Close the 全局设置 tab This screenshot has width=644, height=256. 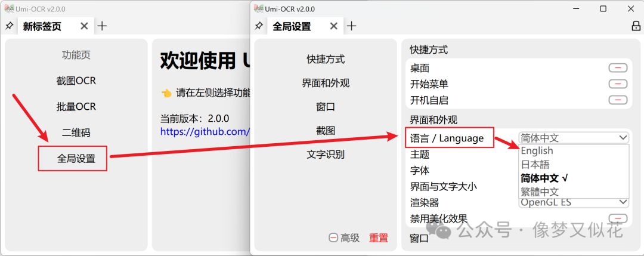point(334,26)
